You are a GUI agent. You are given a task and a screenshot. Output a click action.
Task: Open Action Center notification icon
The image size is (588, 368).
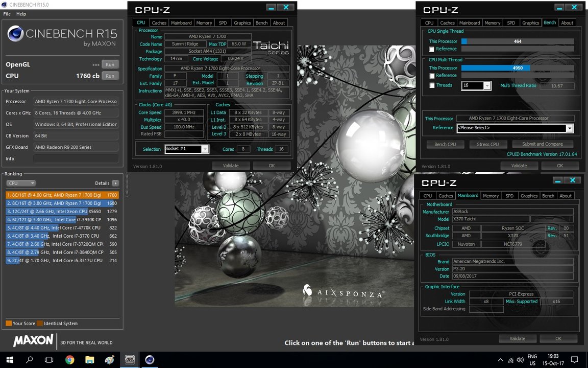click(x=574, y=360)
